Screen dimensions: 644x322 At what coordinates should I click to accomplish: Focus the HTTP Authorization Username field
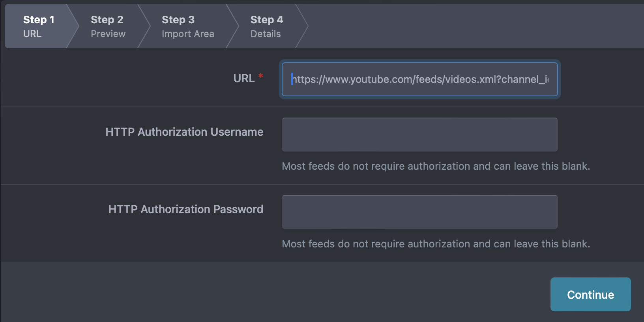[419, 135]
